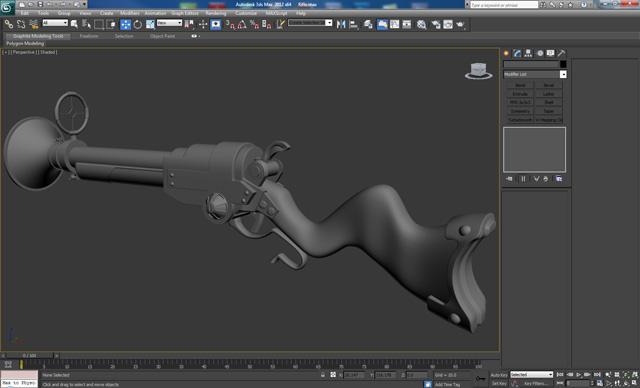
Task: Click the Align tool icon
Action: tap(353, 24)
